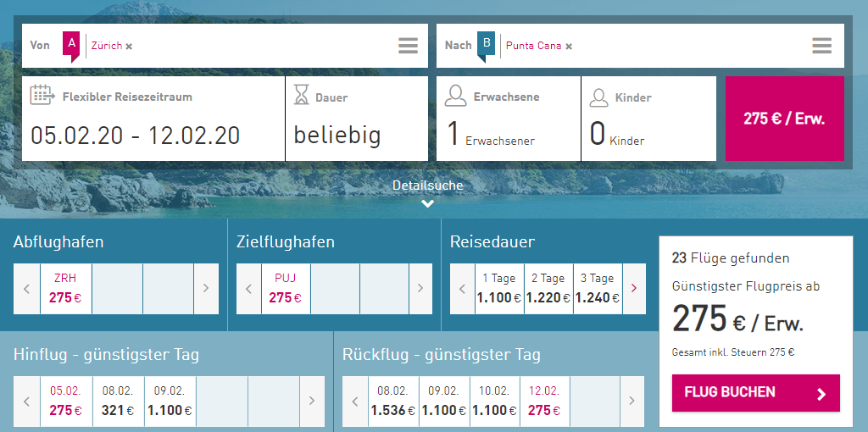The height and width of the screenshot is (432, 868).
Task: Select the ZRH 275 € departure airport
Action: [x=65, y=289]
